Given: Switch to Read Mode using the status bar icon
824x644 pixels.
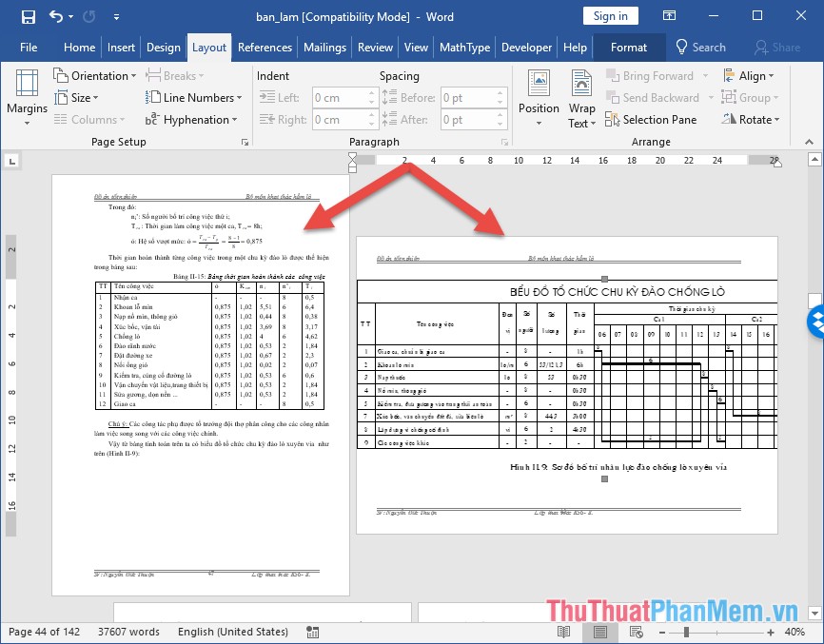Looking at the screenshot, I should 563,631.
